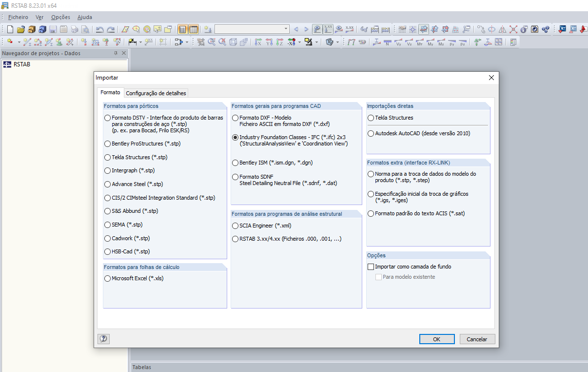Click the View in X direction icon

coord(258,42)
